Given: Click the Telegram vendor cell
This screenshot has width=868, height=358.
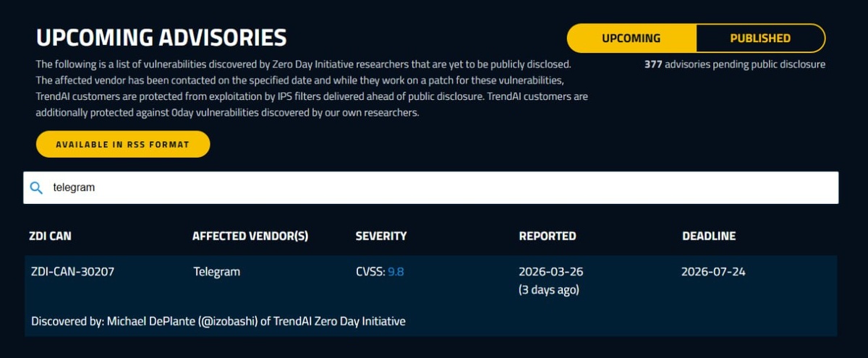Looking at the screenshot, I should [x=217, y=272].
